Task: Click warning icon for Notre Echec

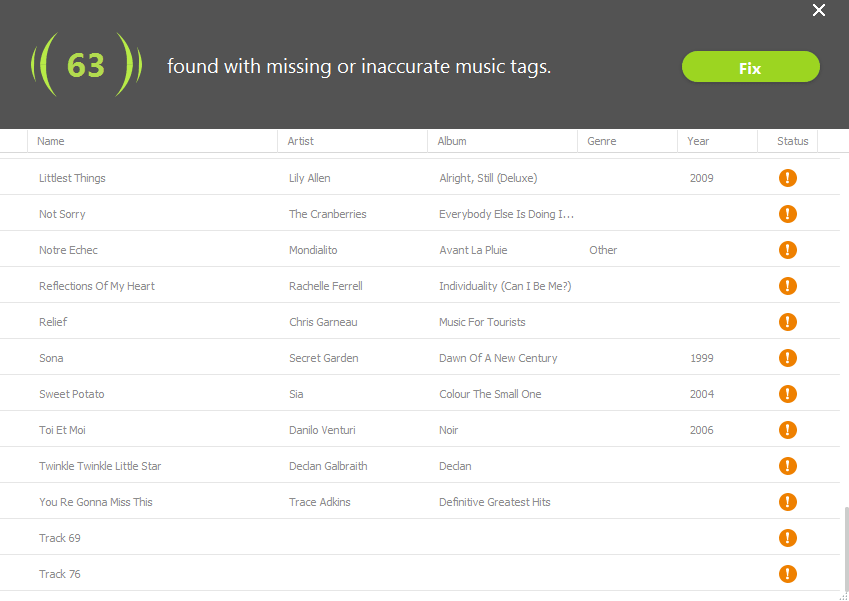Action: pos(788,250)
